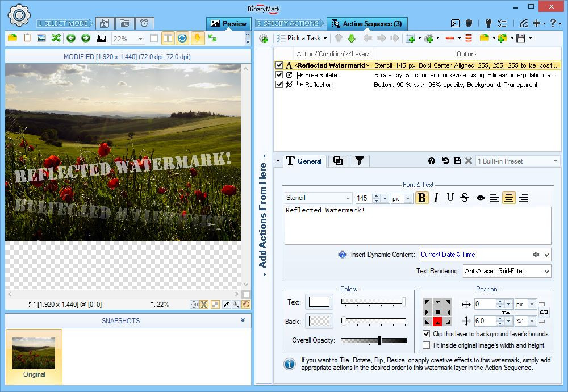This screenshot has width=568, height=392.
Task: Click the eyedropper icon below the preview
Action: click(x=226, y=305)
